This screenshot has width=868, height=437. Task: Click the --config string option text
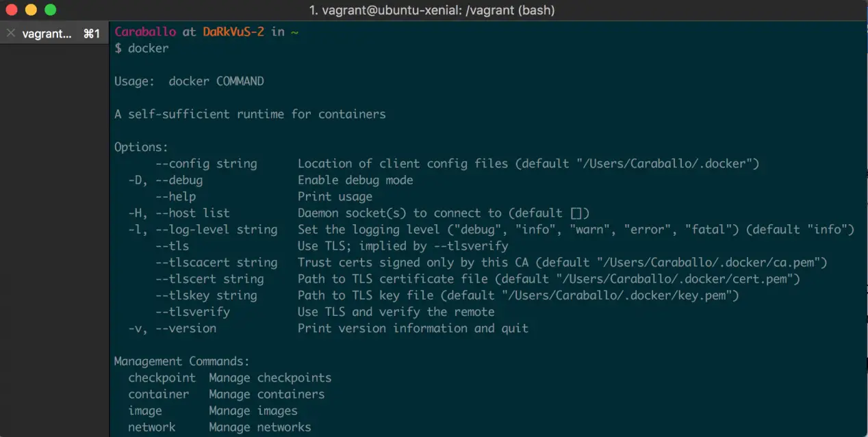point(206,164)
